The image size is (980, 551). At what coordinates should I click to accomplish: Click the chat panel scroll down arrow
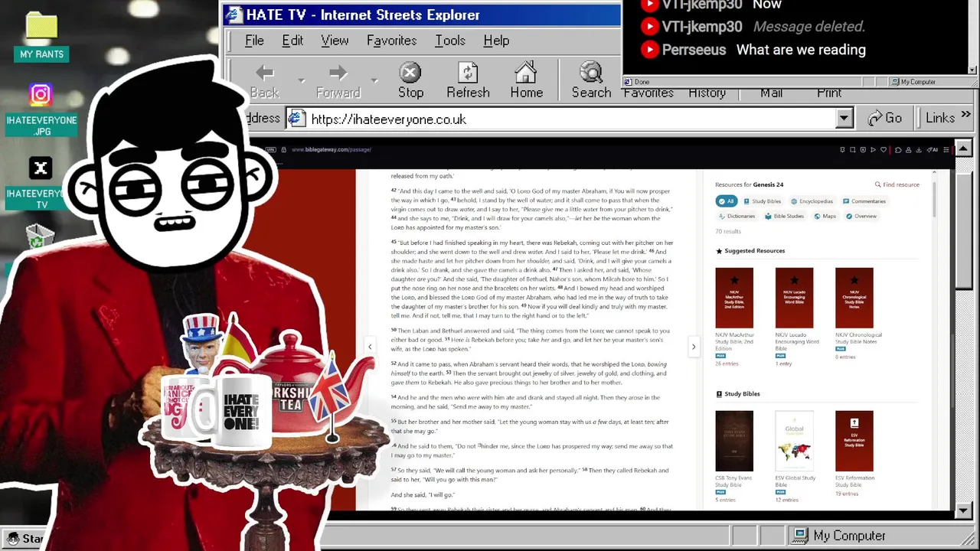click(972, 70)
